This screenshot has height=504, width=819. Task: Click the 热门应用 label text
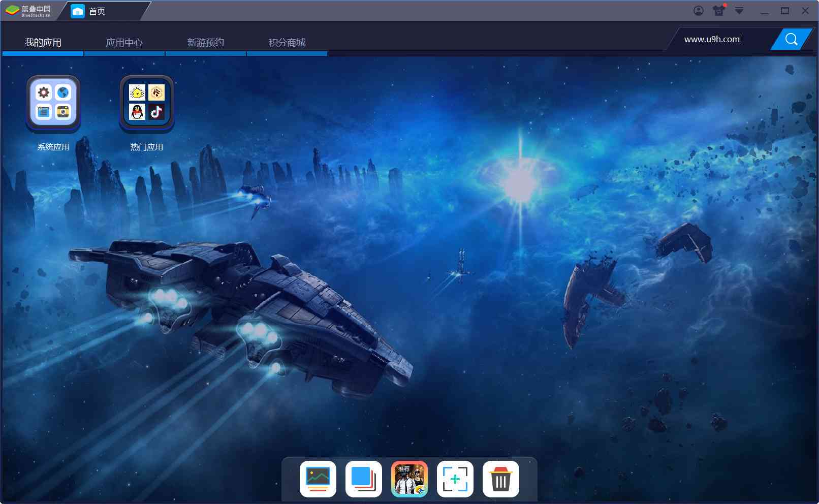tap(147, 147)
